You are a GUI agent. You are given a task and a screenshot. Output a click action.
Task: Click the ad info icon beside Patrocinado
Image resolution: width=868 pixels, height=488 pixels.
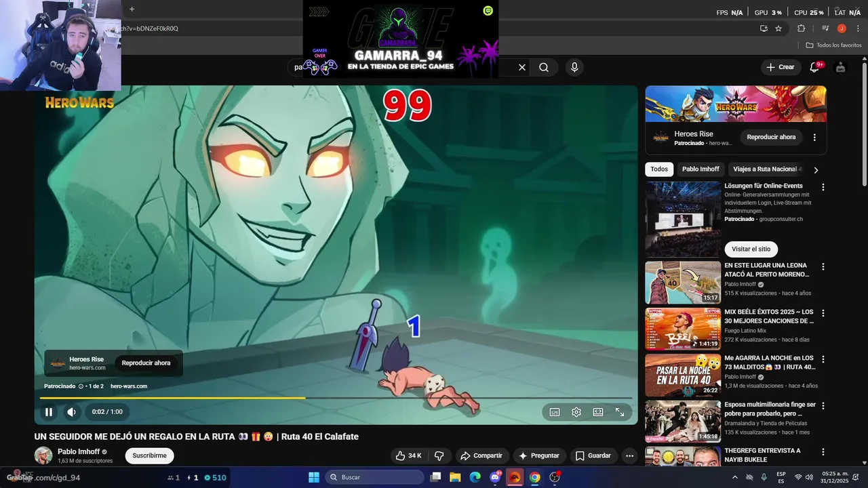coord(81,386)
